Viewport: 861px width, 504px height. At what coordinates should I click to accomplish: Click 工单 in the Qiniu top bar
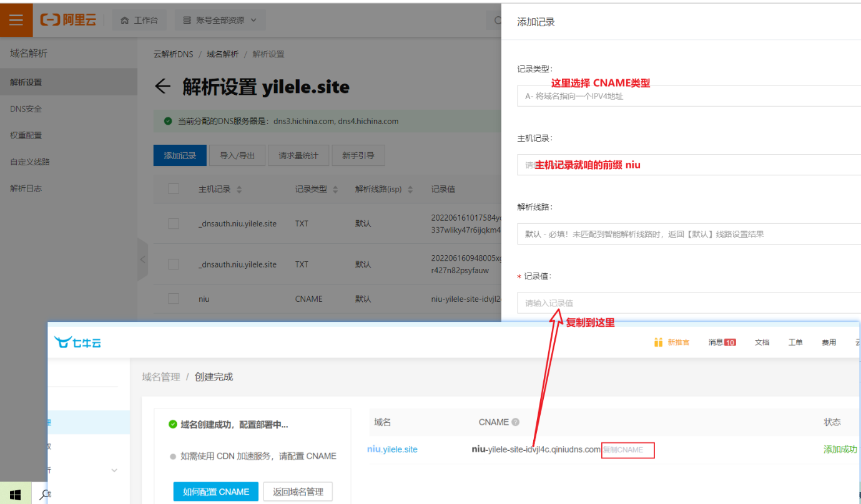pyautogui.click(x=795, y=342)
